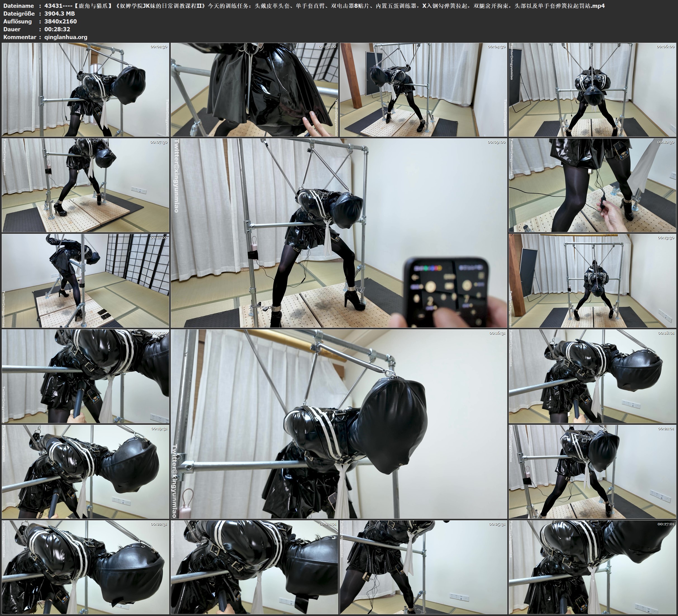678x616 pixels.
Task: Click the 00:06:00 thumbnail
Action: [x=593, y=89]
